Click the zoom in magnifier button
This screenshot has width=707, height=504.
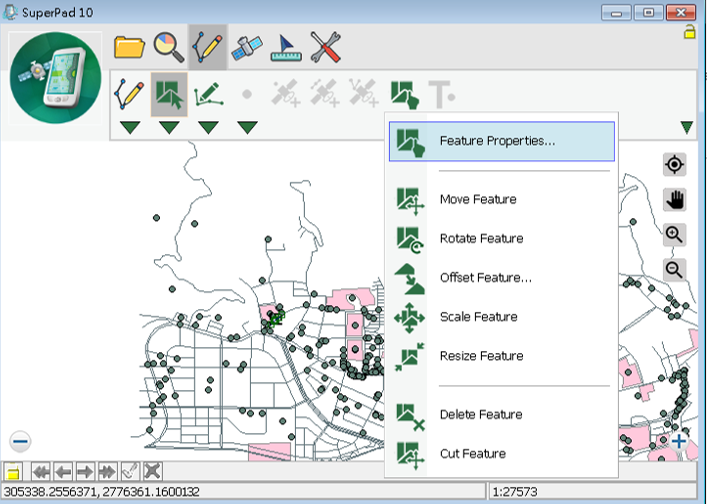(x=675, y=235)
